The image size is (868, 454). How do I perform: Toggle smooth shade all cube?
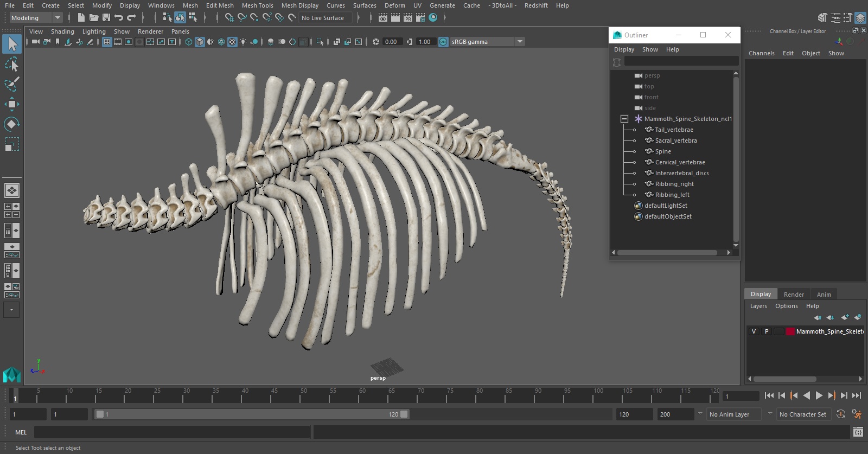200,42
